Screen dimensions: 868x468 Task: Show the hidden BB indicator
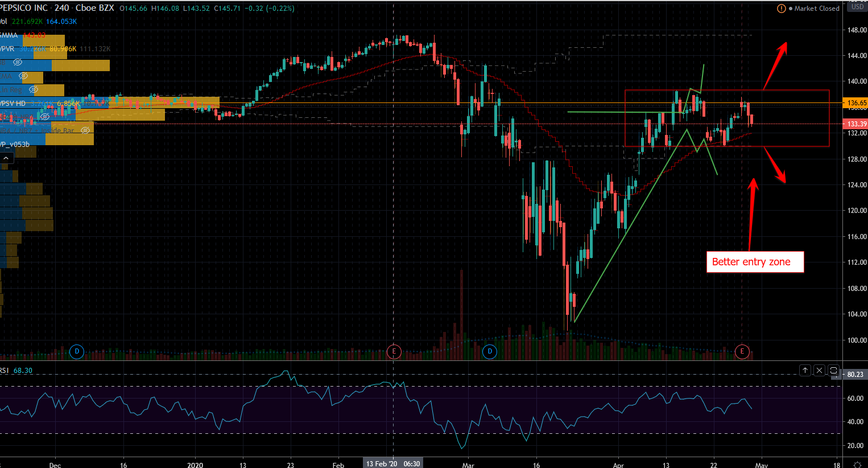point(18,62)
